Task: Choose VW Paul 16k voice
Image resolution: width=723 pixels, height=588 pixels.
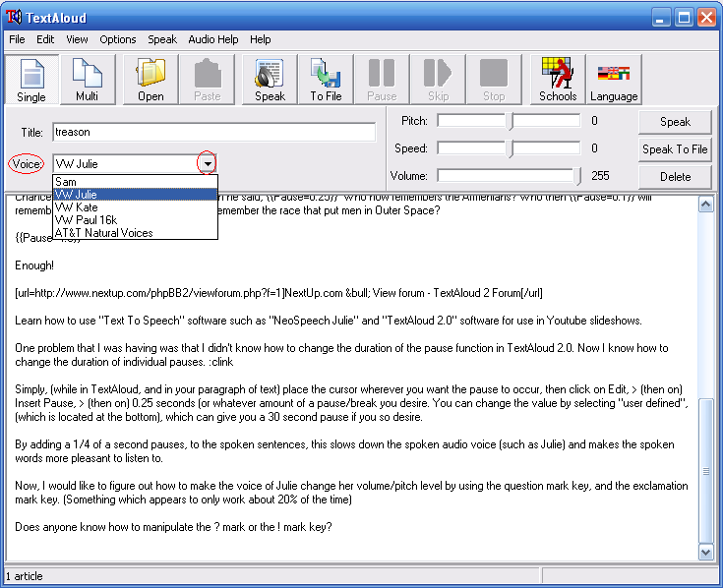Action: (135, 220)
